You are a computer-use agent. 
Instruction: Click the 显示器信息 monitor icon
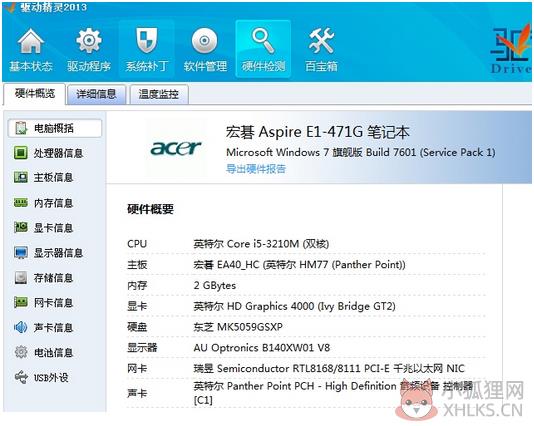[21, 253]
